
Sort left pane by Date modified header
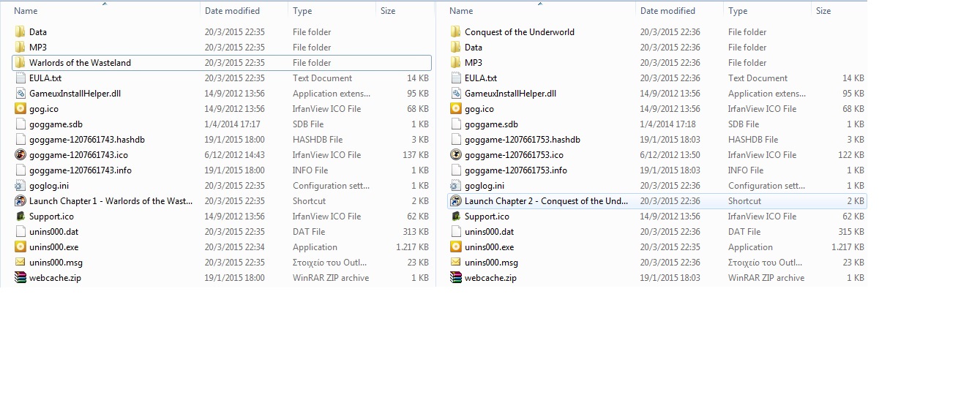tap(232, 11)
